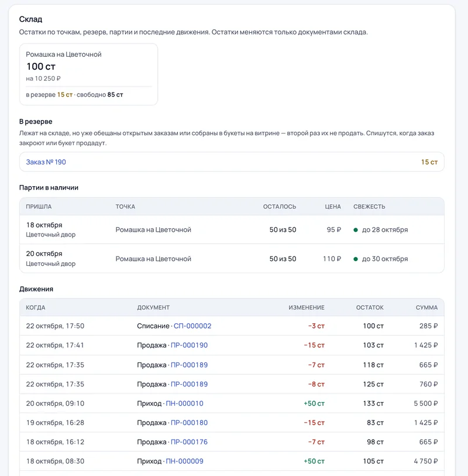Select the Ромашка на Цветочной stock card

pyautogui.click(x=88, y=74)
